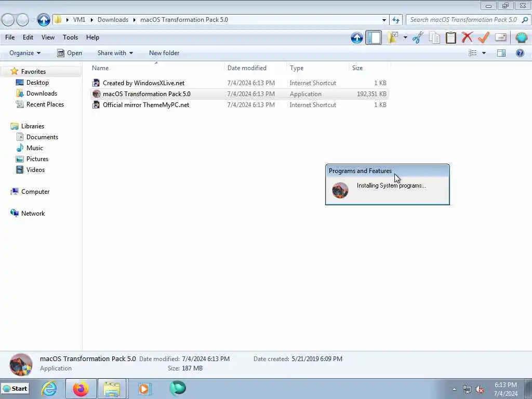Click the Start button

tap(15, 389)
